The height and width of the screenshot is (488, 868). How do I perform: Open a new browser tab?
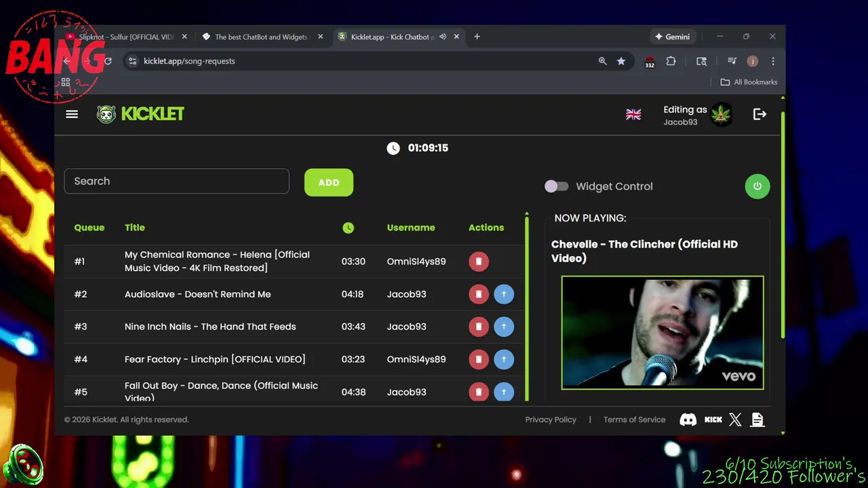(x=477, y=37)
